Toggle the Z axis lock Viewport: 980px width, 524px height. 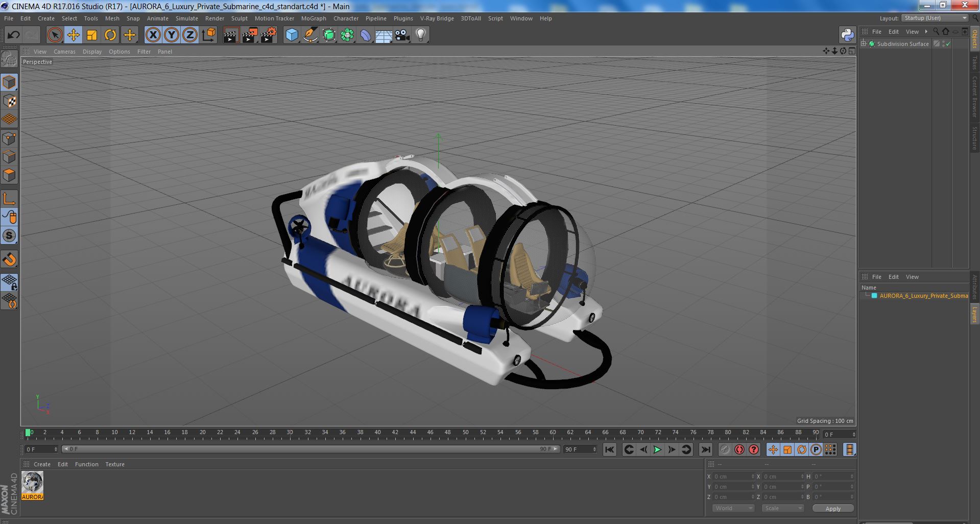(x=190, y=35)
